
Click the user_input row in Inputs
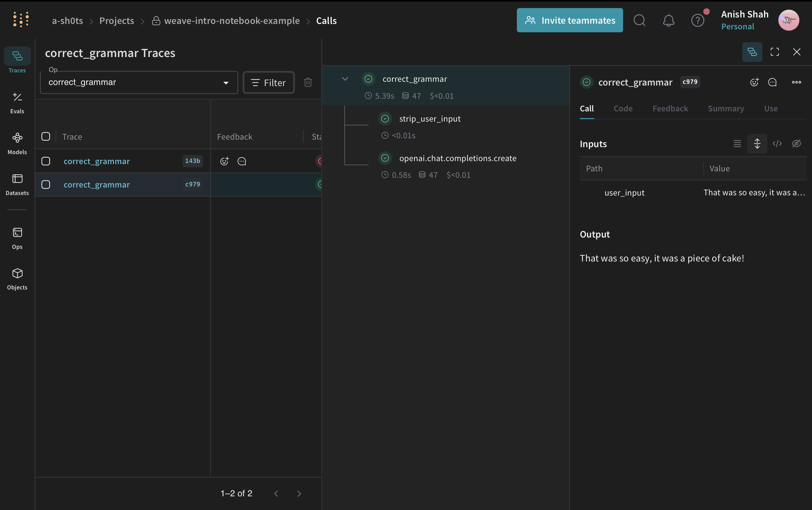pyautogui.click(x=693, y=193)
